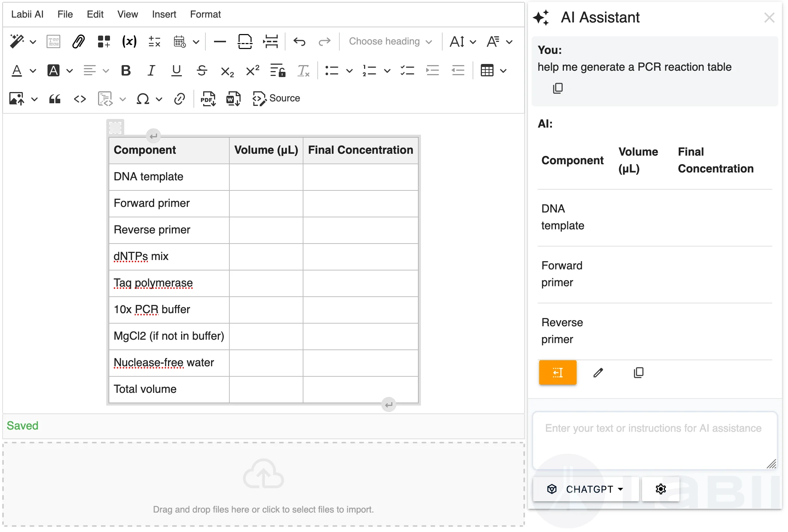Edit the AI response with pencil
This screenshot has width=788, height=532.
coord(598,373)
